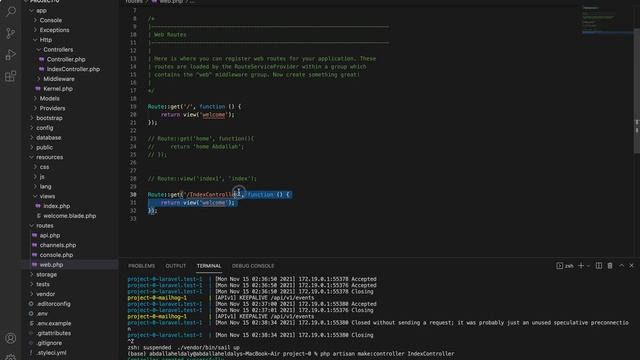Open welcome.blade.php file
Image resolution: width=640 pixels, height=360 pixels.
click(x=69, y=216)
